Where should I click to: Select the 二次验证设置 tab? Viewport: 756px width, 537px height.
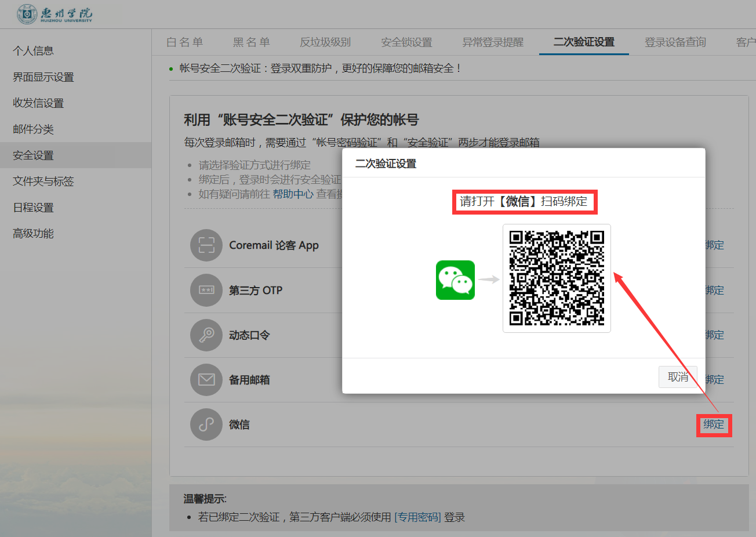tap(584, 42)
